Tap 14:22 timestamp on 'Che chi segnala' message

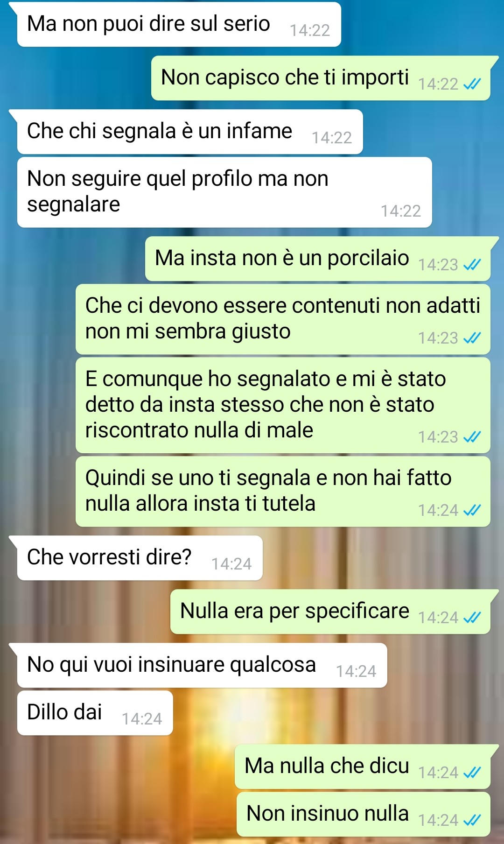tap(332, 138)
